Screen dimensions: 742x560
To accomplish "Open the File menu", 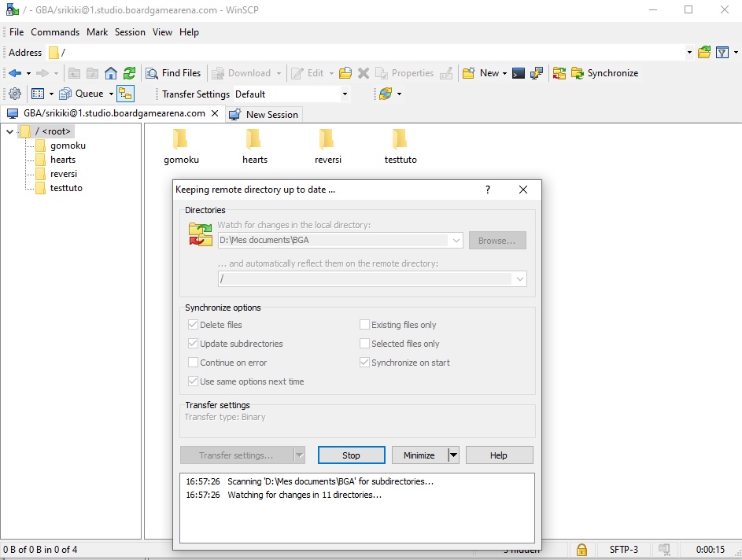I will point(17,32).
